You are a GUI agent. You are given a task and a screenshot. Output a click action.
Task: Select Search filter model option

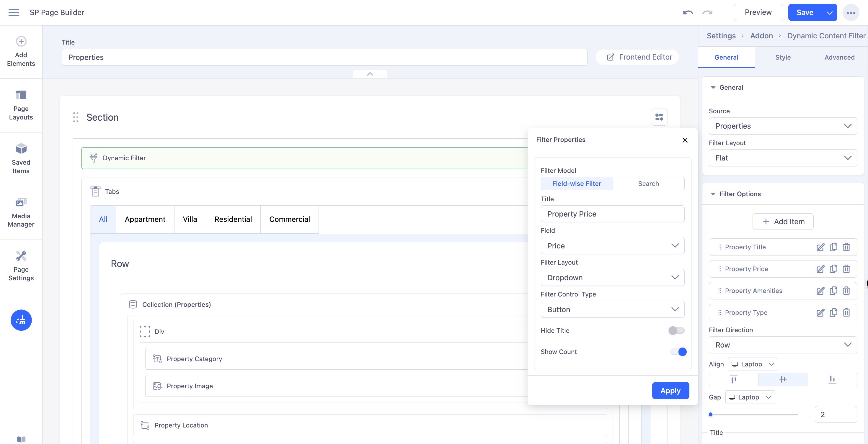click(x=648, y=184)
